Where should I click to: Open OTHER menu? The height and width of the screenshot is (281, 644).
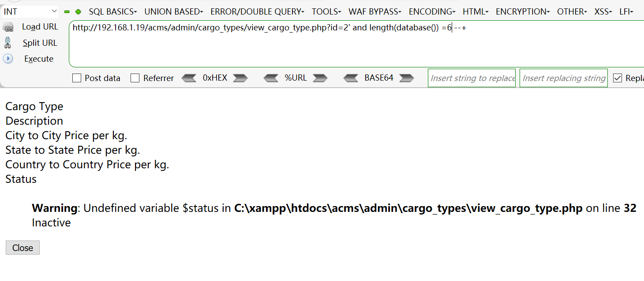pyautogui.click(x=572, y=11)
